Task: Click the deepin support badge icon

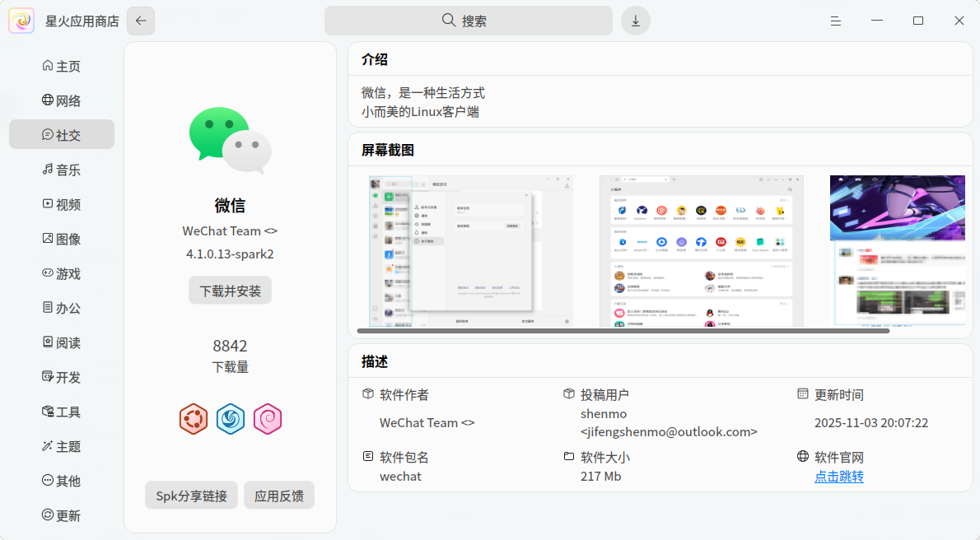Action: click(x=231, y=419)
